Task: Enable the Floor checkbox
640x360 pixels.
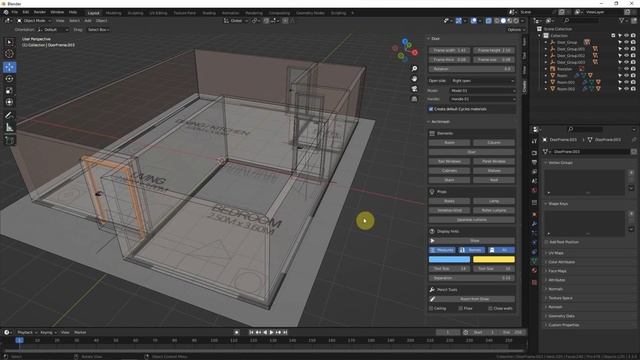Action: tap(460, 309)
